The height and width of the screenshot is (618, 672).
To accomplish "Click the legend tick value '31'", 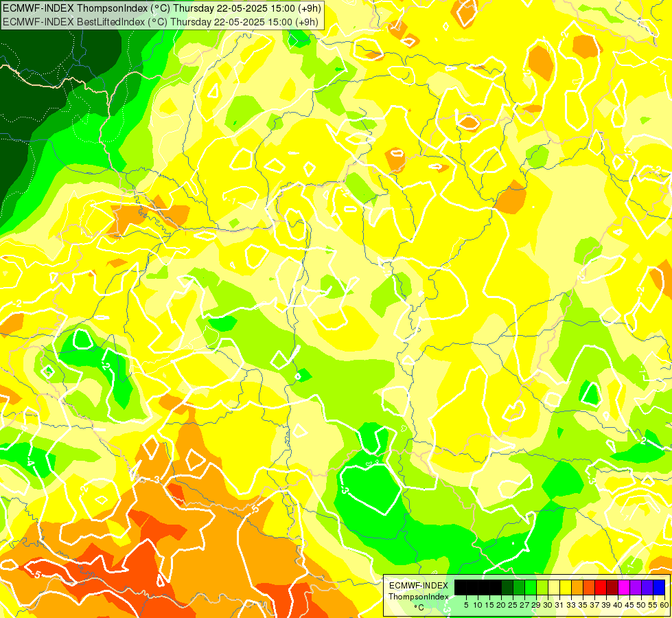I will tap(559, 605).
